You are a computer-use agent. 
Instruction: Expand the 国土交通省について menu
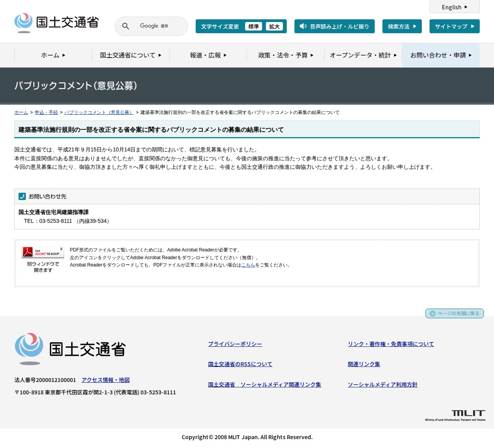coord(130,55)
